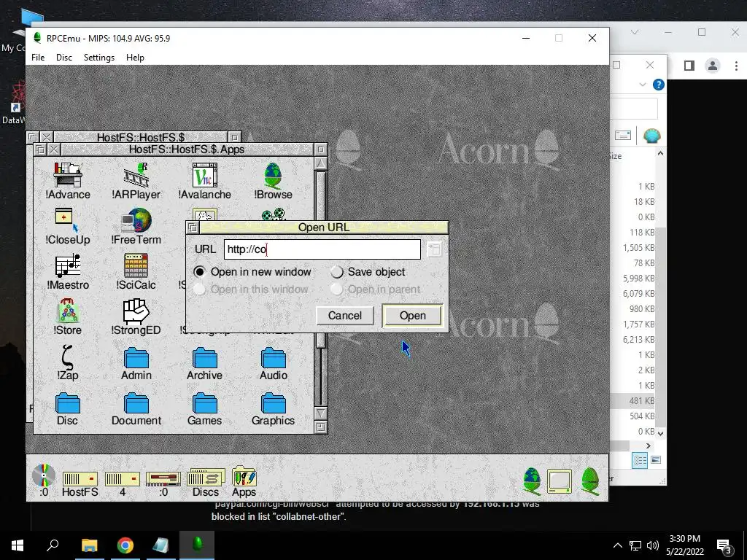Select Open in new window option
This screenshot has height=560, width=747.
point(252,272)
